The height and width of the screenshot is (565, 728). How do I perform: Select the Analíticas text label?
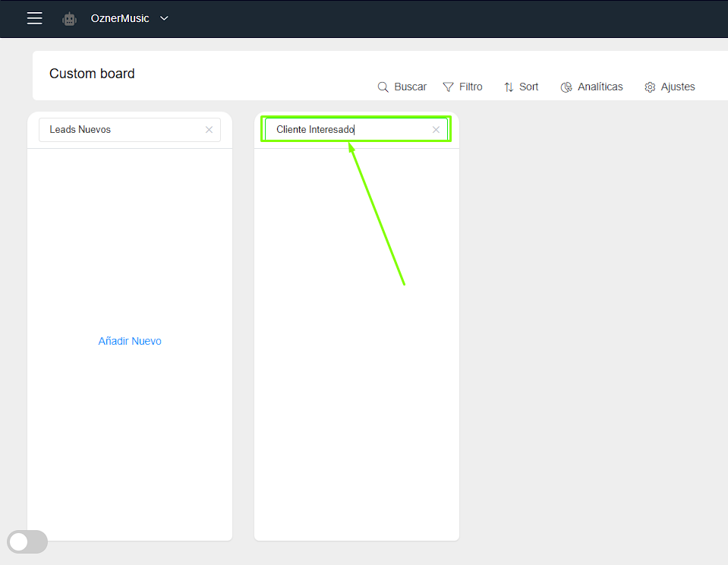tap(600, 87)
